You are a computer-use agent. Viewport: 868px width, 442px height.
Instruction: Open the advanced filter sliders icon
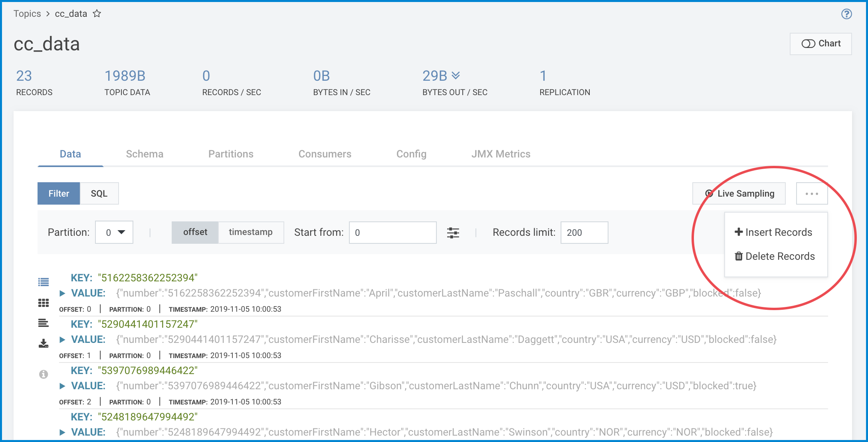pyautogui.click(x=453, y=233)
